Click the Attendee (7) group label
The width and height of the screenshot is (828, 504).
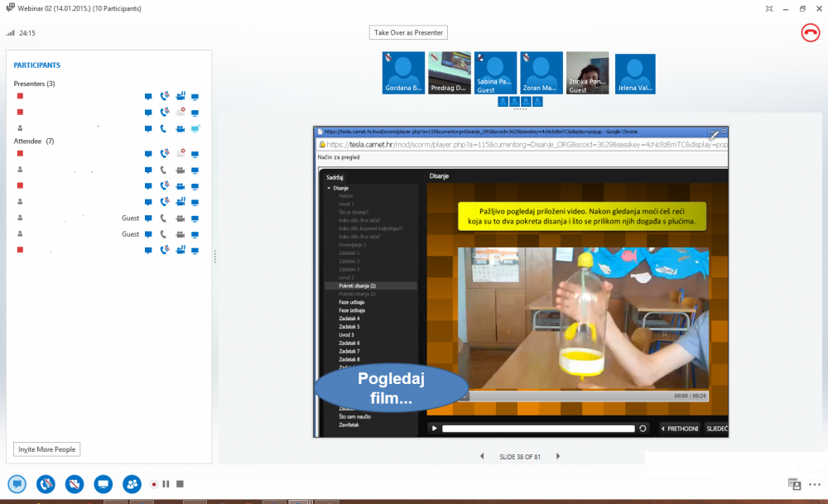[x=34, y=142]
